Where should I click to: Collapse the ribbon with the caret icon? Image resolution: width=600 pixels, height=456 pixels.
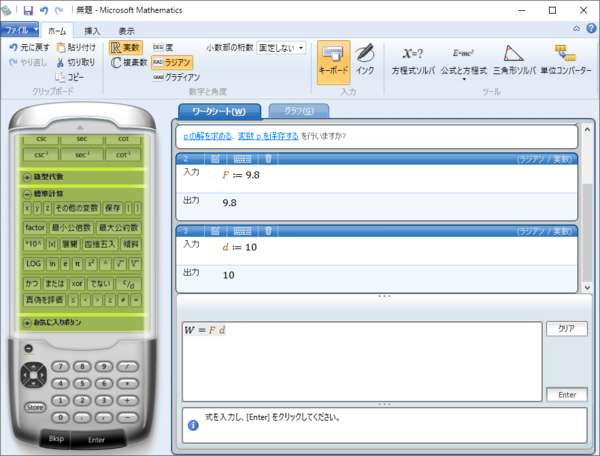coord(576,29)
